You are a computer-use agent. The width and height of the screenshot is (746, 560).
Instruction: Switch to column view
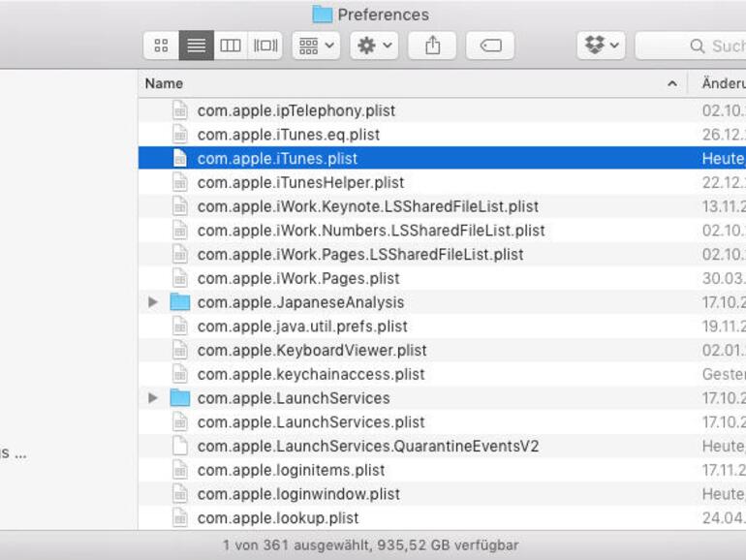(x=231, y=46)
